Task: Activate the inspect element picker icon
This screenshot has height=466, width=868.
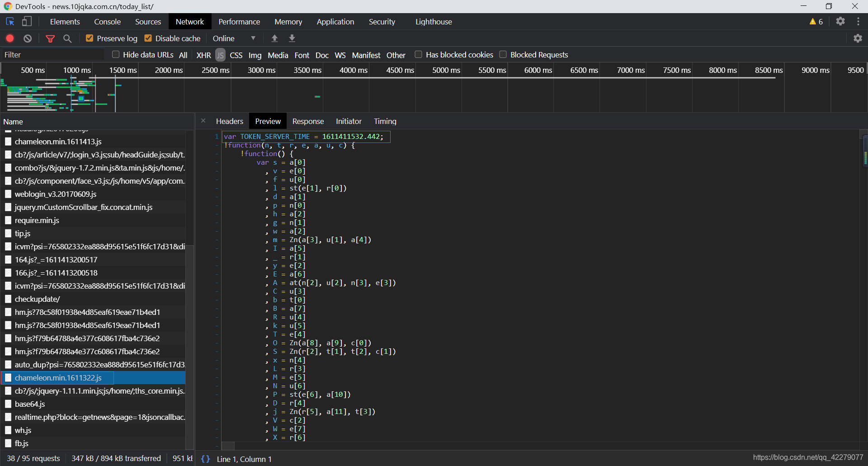Action: (x=10, y=21)
